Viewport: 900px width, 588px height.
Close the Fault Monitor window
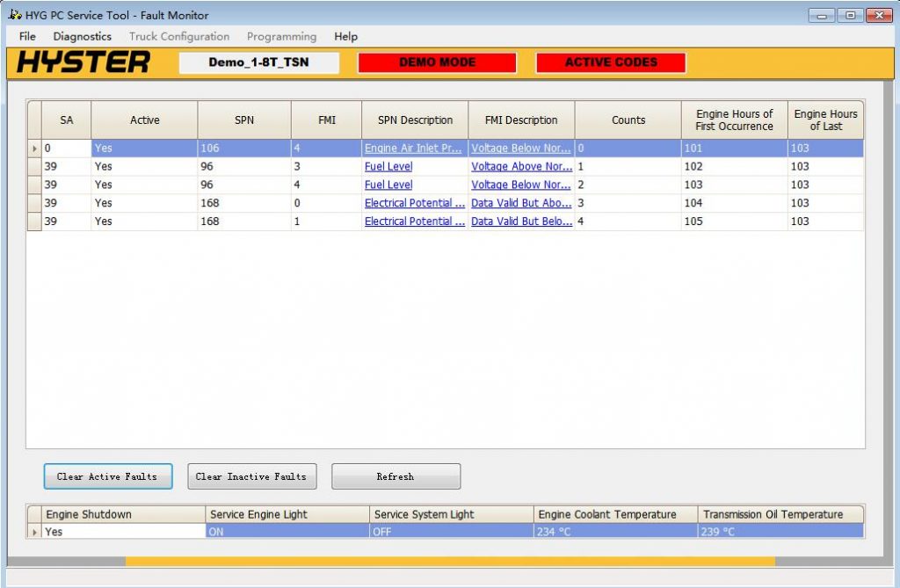(x=879, y=16)
